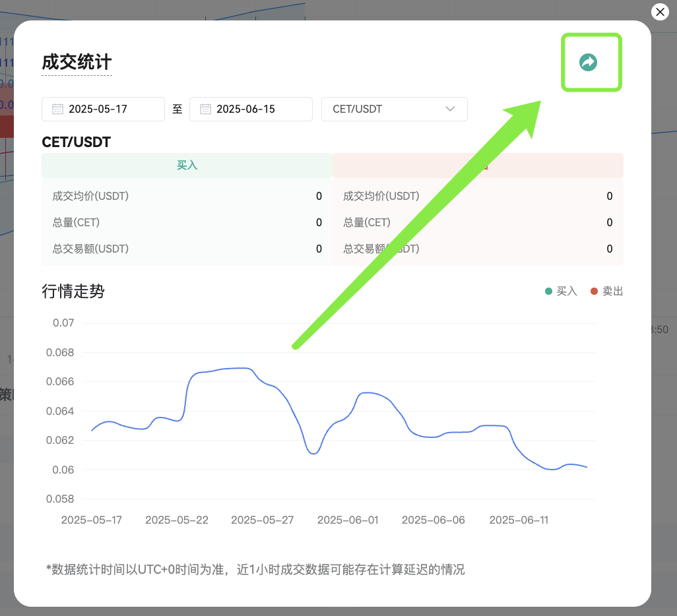Click the 2025-06-01 x-axis label

coord(348,520)
